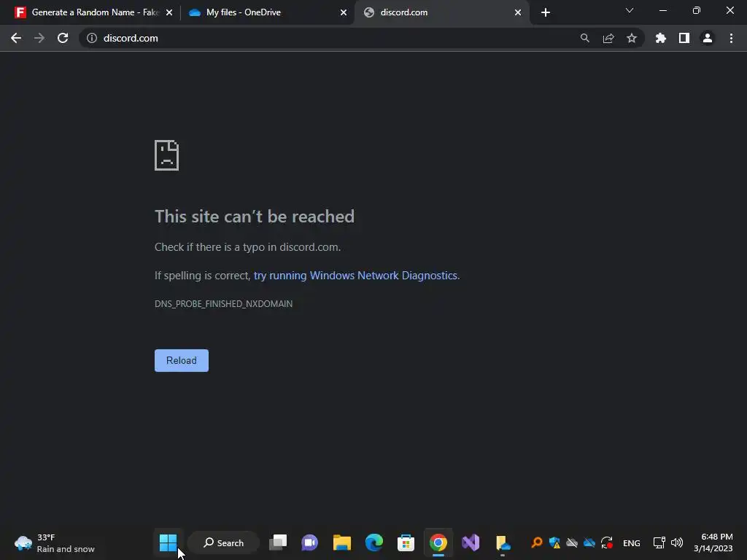Screen dimensions: 747x560
Task: Click the sad page error icon
Action: (x=167, y=155)
